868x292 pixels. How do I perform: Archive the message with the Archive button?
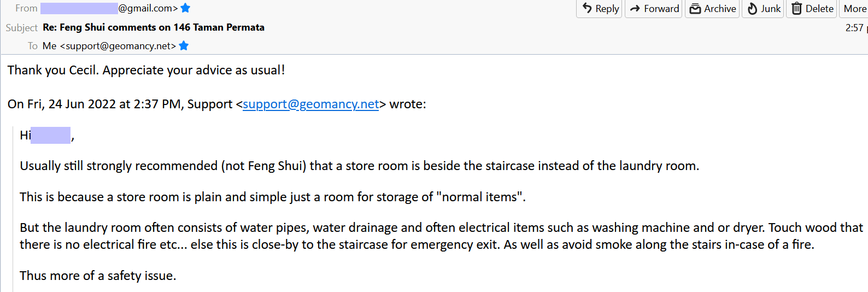pos(713,9)
